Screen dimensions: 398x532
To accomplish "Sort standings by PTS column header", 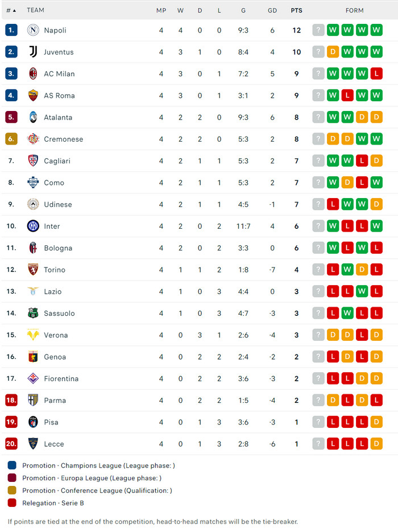I will point(296,10).
